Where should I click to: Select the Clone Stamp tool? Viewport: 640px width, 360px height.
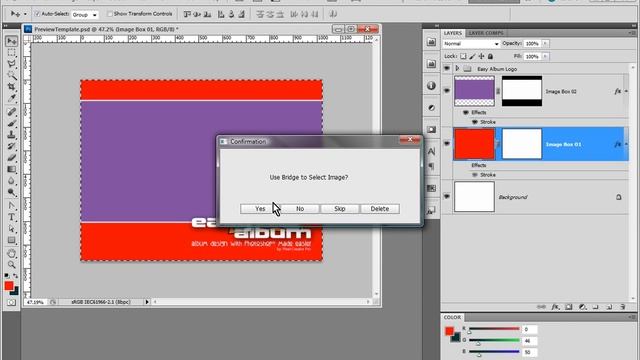point(11,134)
